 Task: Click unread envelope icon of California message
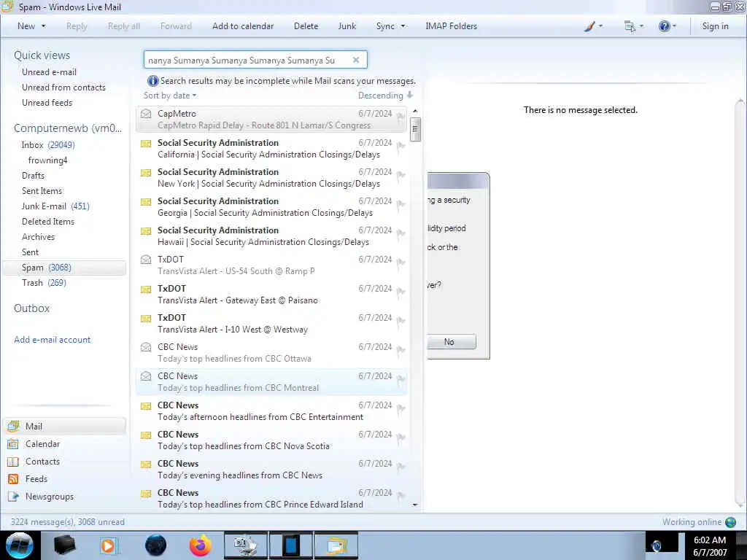coord(146,143)
